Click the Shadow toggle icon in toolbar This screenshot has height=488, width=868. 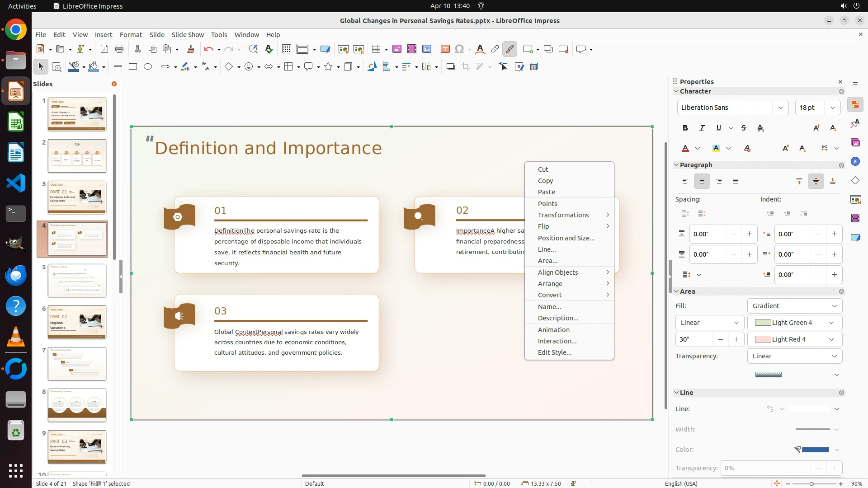[450, 67]
